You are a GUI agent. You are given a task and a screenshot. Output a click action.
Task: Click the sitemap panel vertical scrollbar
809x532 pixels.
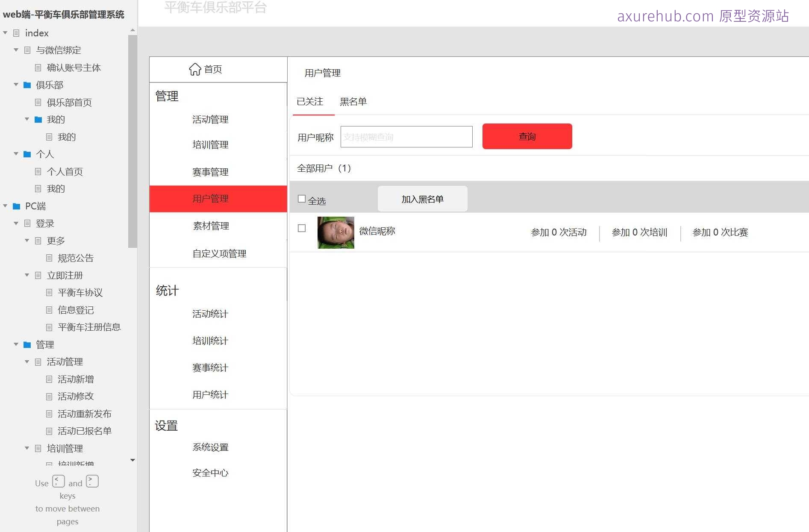click(x=132, y=141)
